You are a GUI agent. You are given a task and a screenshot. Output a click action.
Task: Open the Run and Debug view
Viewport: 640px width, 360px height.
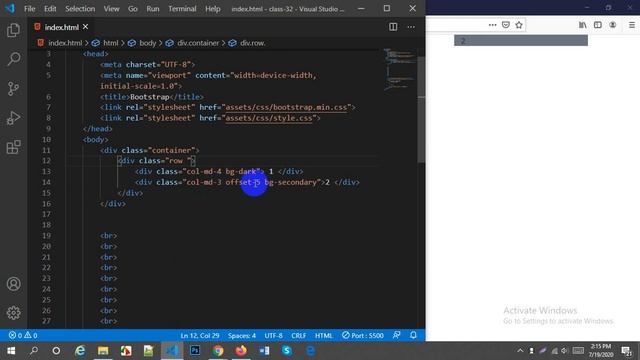click(13, 118)
